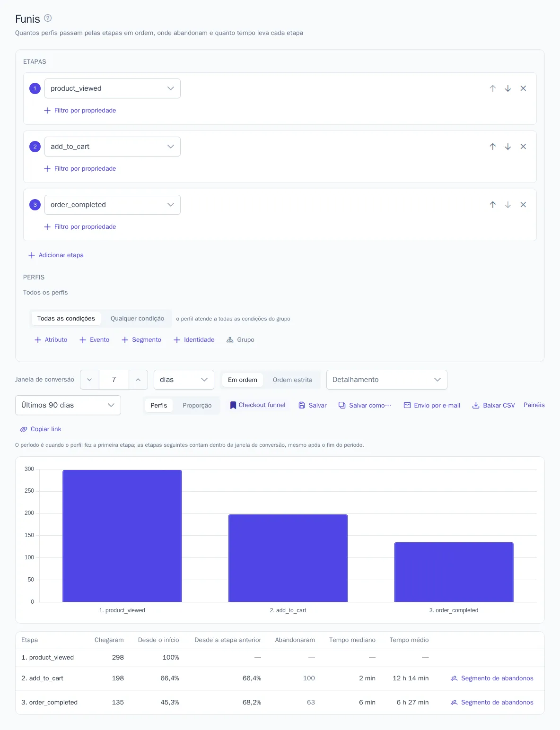This screenshot has width=560, height=730.
Task: Move the add_to_cart step down
Action: tap(508, 147)
